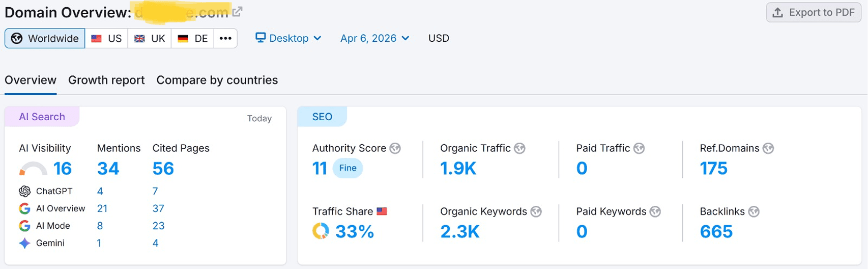Open Traffic Share value 33%

pyautogui.click(x=355, y=232)
